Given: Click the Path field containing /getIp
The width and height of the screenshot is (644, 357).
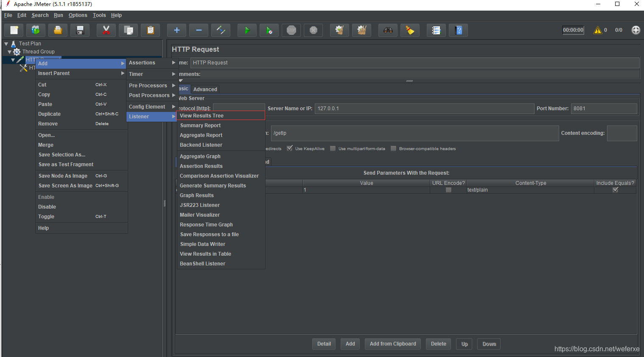Looking at the screenshot, I should (415, 133).
